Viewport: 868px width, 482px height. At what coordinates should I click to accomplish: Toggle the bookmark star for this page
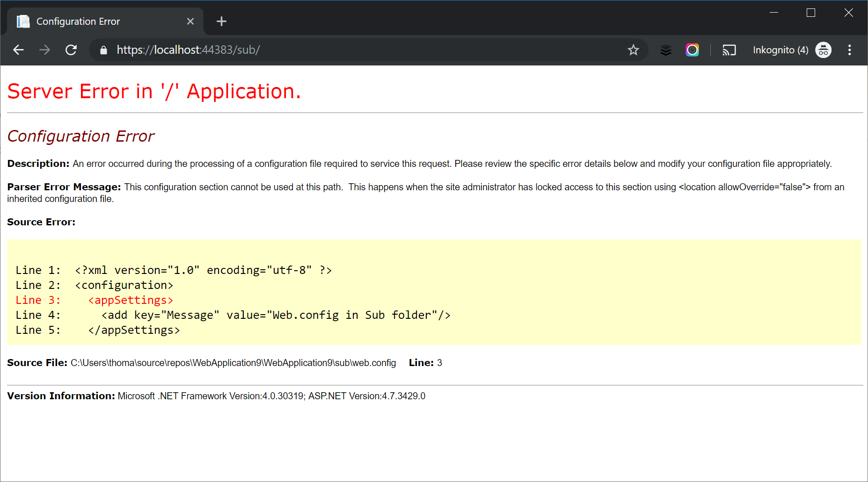coord(634,50)
